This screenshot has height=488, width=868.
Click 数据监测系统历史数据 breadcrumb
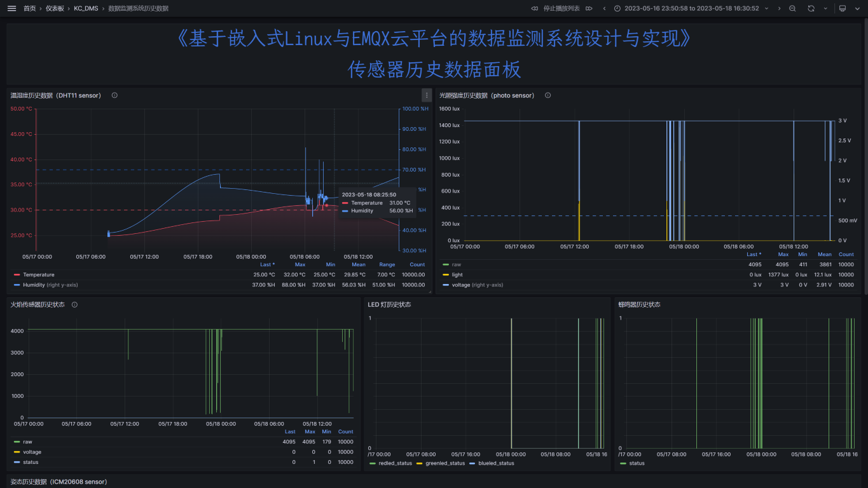click(138, 8)
